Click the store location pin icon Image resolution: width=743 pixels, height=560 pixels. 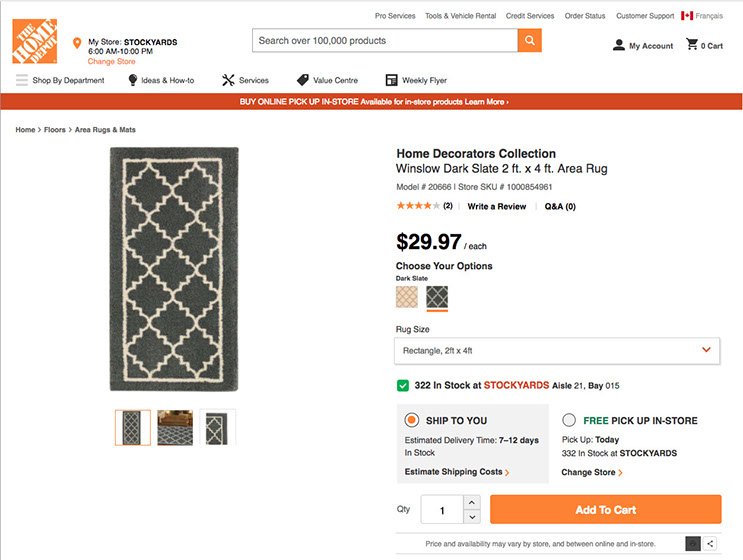(x=77, y=44)
